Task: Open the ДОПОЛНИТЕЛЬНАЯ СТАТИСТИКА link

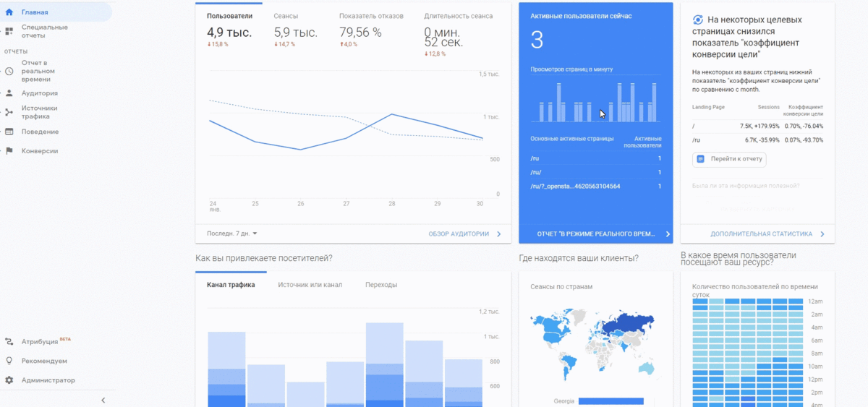Action: [x=762, y=234]
